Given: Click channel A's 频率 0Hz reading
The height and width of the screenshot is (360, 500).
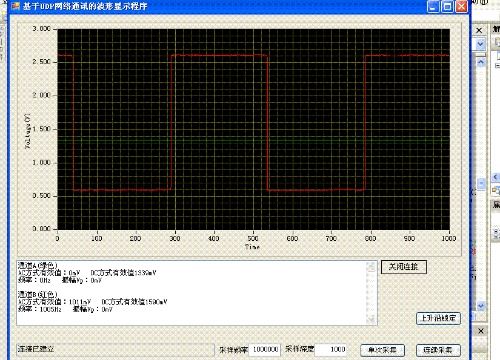Looking at the screenshot, I should [34, 280].
